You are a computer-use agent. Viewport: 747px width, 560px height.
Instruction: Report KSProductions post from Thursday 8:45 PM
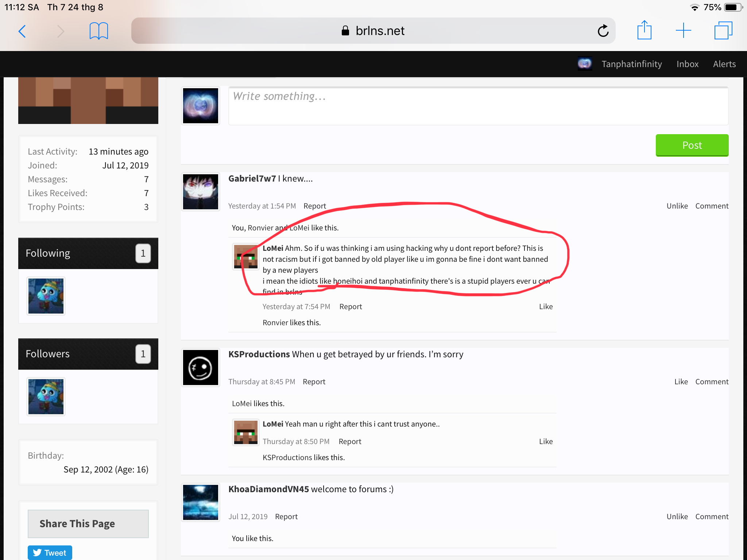[314, 382]
